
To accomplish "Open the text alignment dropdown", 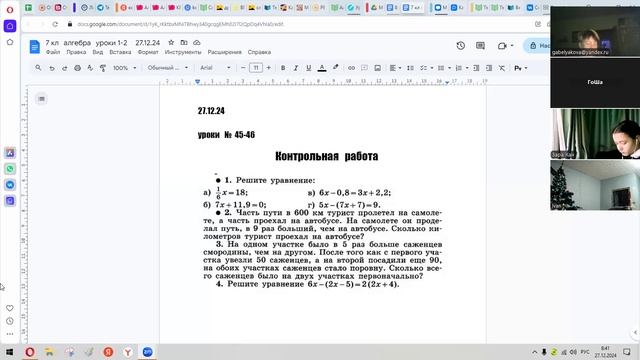I will tap(395, 68).
